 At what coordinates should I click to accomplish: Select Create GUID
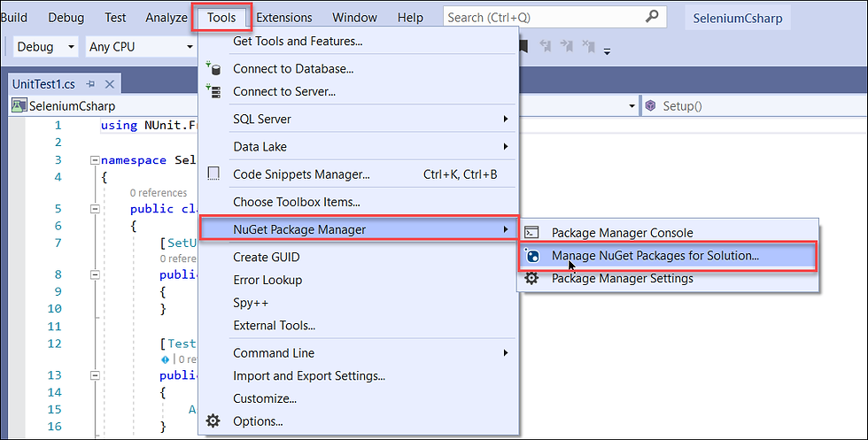click(358, 257)
